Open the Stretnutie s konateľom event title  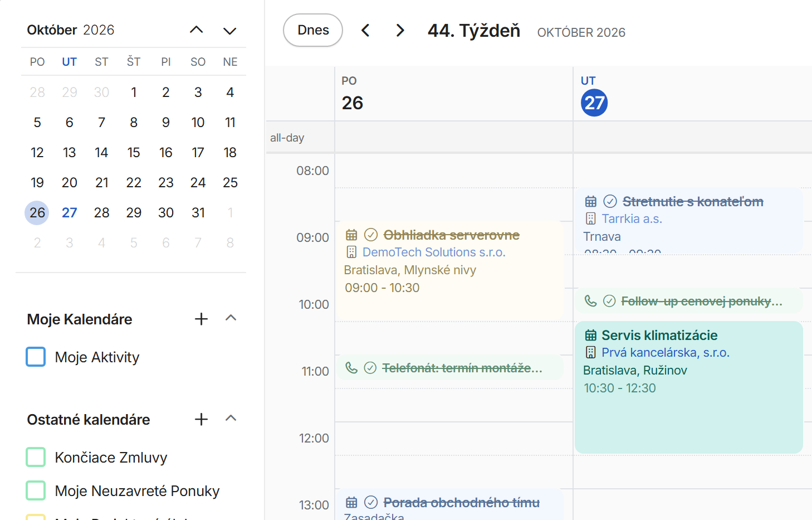(x=693, y=201)
